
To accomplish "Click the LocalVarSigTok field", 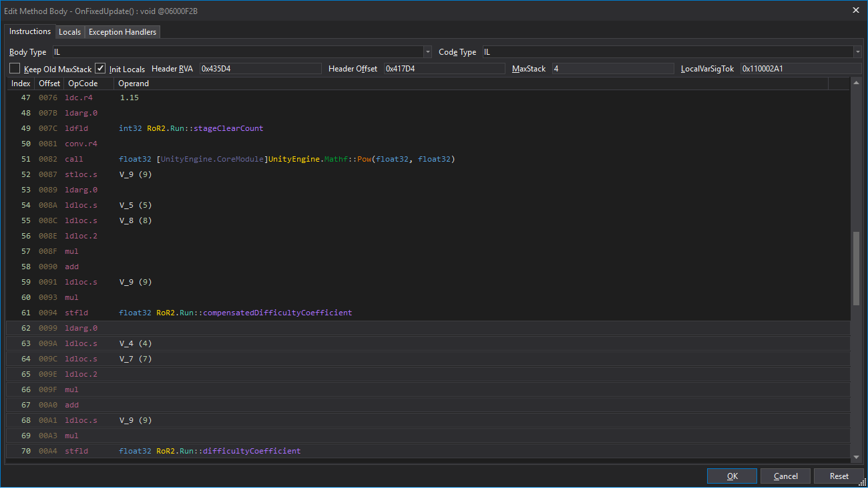I will (801, 69).
